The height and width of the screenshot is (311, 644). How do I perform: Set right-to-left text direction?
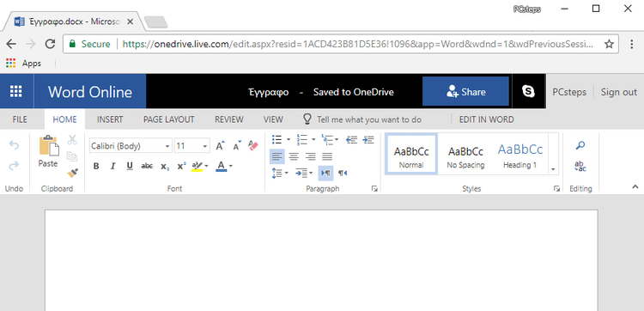pyautogui.click(x=343, y=173)
